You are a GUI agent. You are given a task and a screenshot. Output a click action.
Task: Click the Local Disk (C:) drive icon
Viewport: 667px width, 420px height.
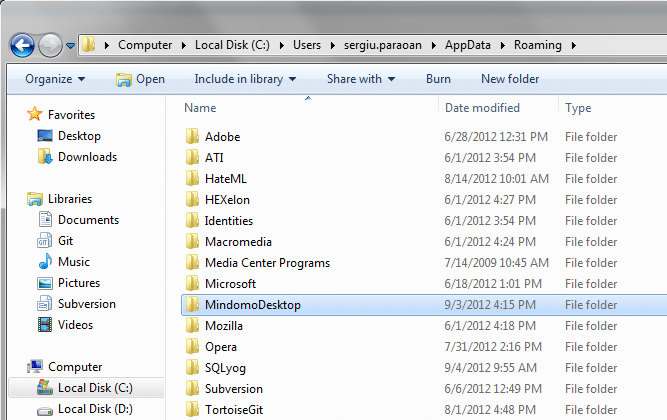click(x=45, y=387)
